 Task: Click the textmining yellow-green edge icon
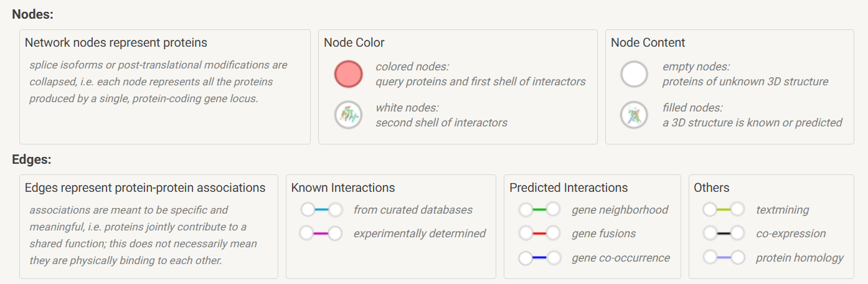pyautogui.click(x=724, y=210)
